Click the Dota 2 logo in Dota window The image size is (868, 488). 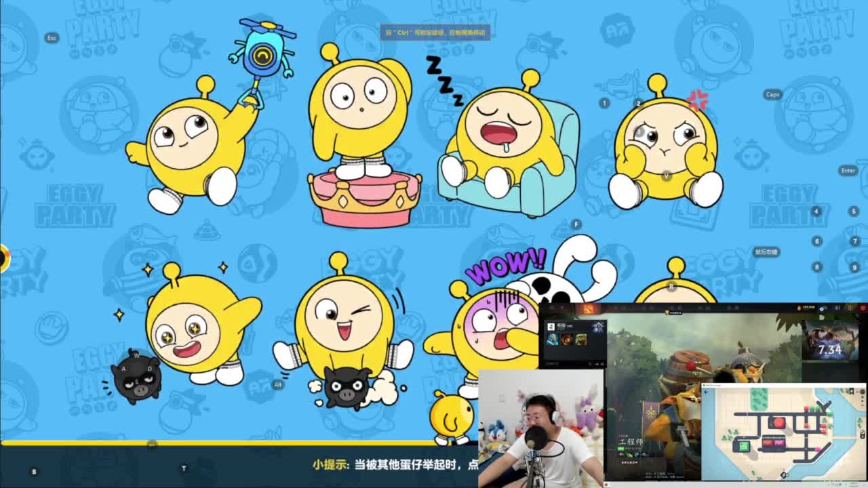pos(588,309)
